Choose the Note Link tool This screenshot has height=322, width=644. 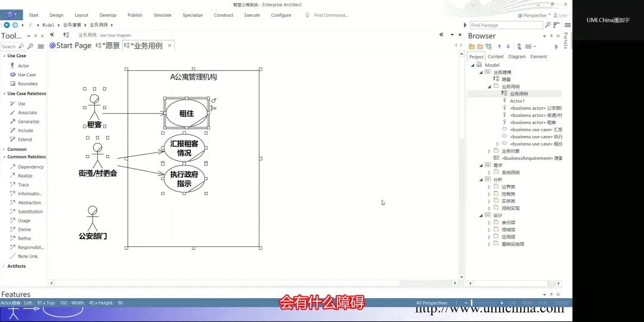coord(24,256)
